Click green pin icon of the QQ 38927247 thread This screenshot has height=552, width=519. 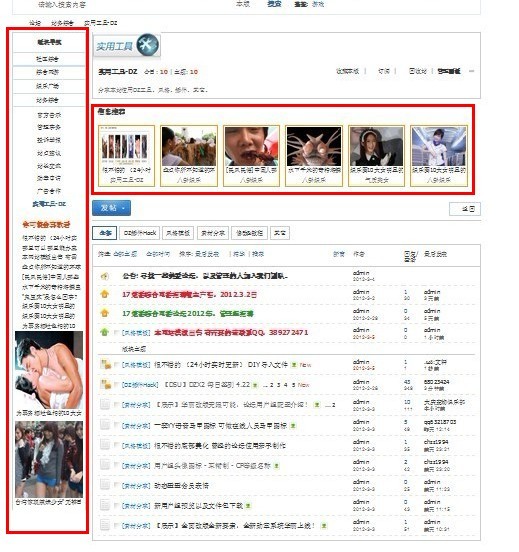pos(104,332)
